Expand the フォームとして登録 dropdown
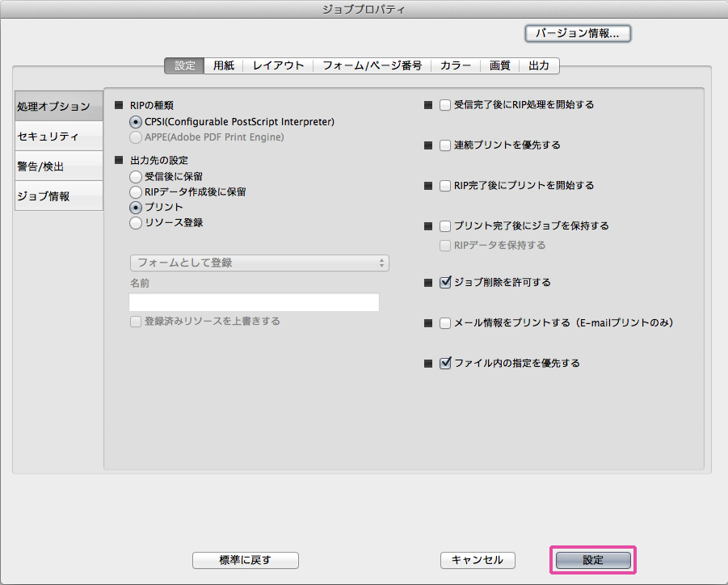This screenshot has height=585, width=728. pyautogui.click(x=259, y=263)
